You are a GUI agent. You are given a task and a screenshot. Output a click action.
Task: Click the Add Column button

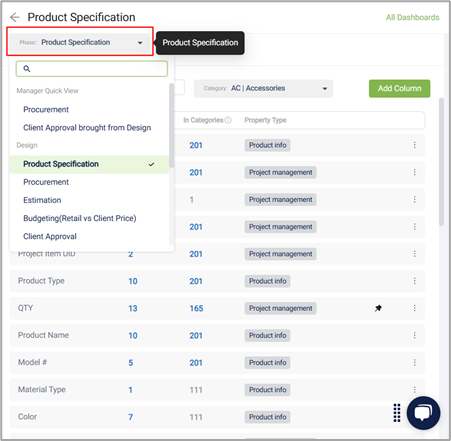click(399, 88)
